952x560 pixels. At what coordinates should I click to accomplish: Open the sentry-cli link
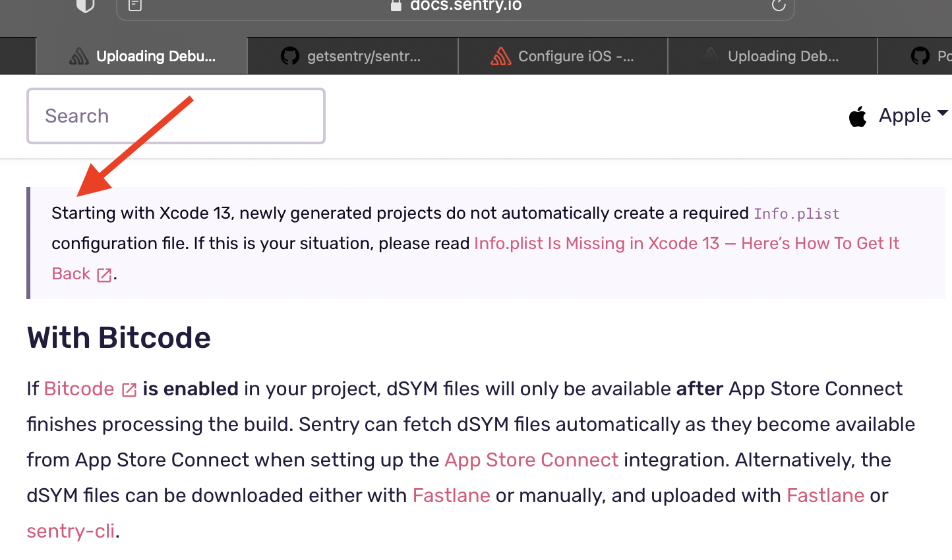point(71,531)
